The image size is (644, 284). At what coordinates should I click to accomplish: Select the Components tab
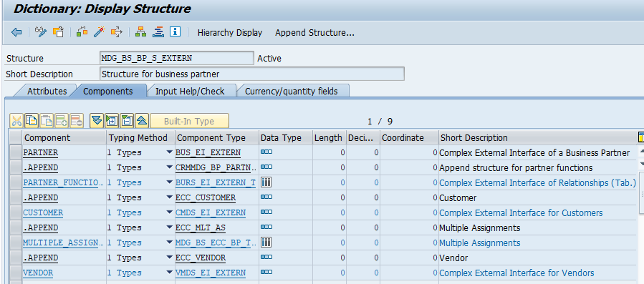point(108,91)
